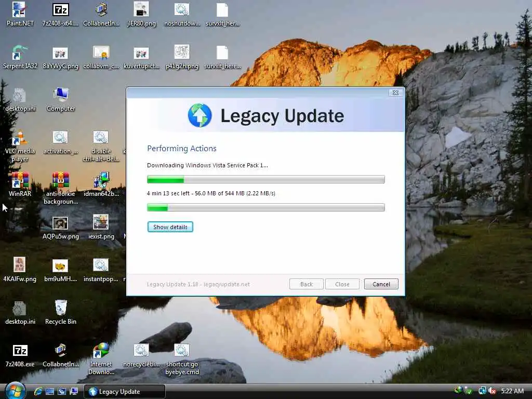Open the Serpent IA32 shortcut

[20, 57]
